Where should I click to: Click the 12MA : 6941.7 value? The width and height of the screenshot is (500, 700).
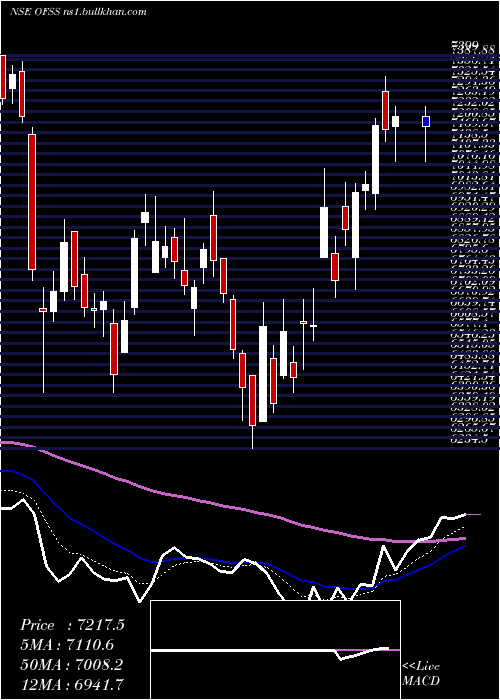coord(72,684)
